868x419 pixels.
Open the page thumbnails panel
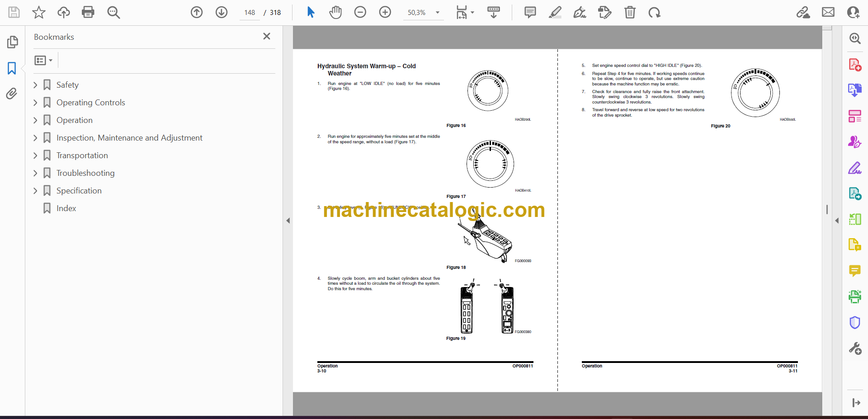tap(12, 42)
